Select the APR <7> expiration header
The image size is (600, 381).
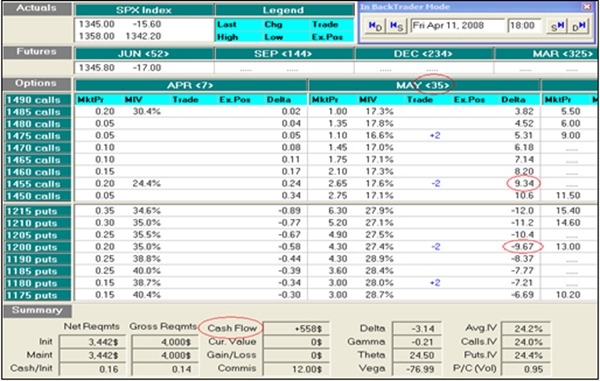191,85
